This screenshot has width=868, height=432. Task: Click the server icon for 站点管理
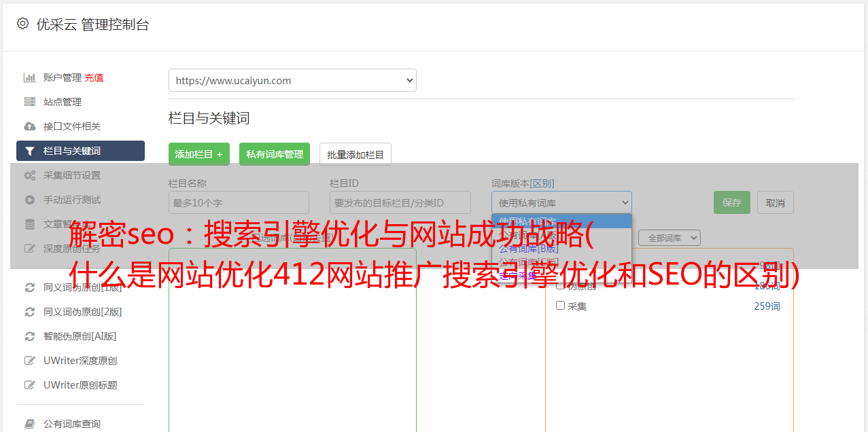tap(30, 102)
